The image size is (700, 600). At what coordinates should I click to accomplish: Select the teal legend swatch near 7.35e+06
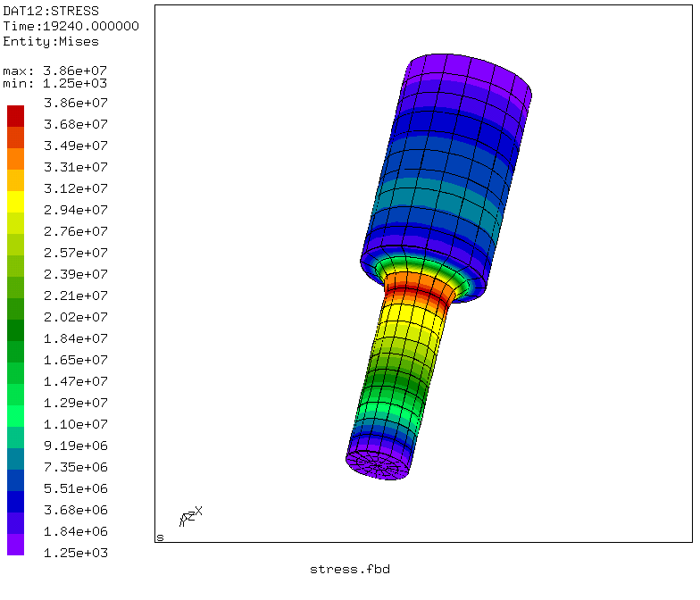click(16, 459)
